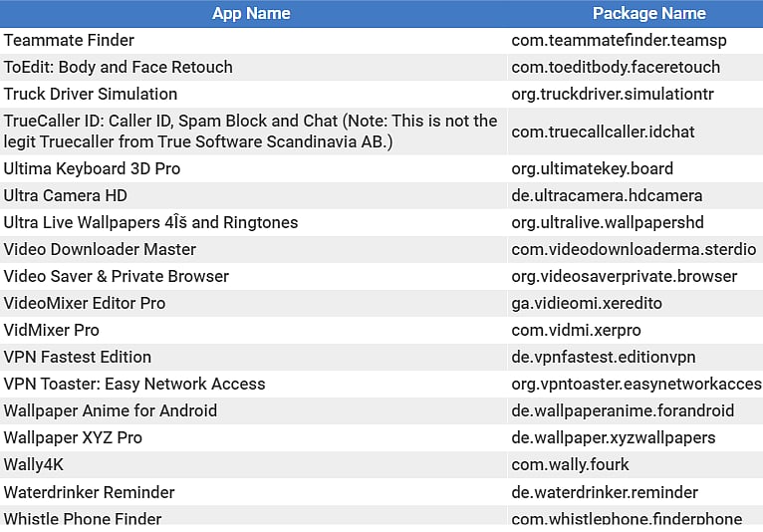This screenshot has height=532, width=763.
Task: Select the Video Downloader Master app name
Action: coord(100,249)
